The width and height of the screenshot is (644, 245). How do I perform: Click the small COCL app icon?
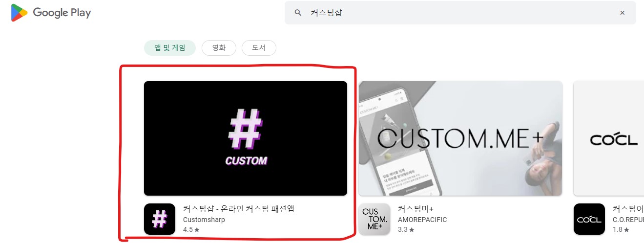(589, 219)
